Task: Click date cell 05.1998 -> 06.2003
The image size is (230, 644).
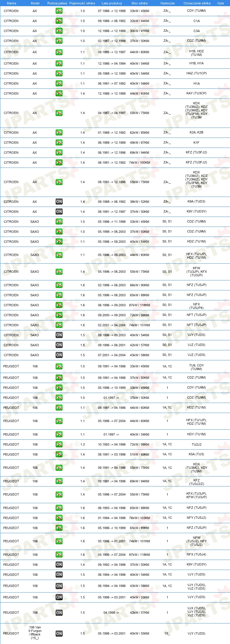Action: (112, 232)
